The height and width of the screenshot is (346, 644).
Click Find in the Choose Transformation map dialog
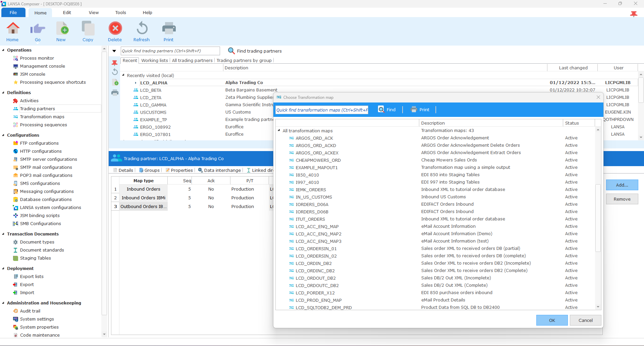387,110
